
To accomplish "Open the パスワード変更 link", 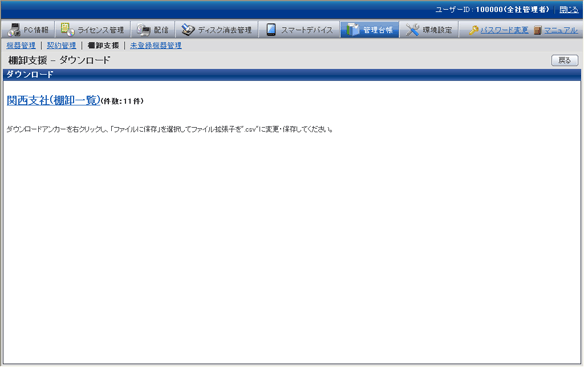I will tap(504, 30).
